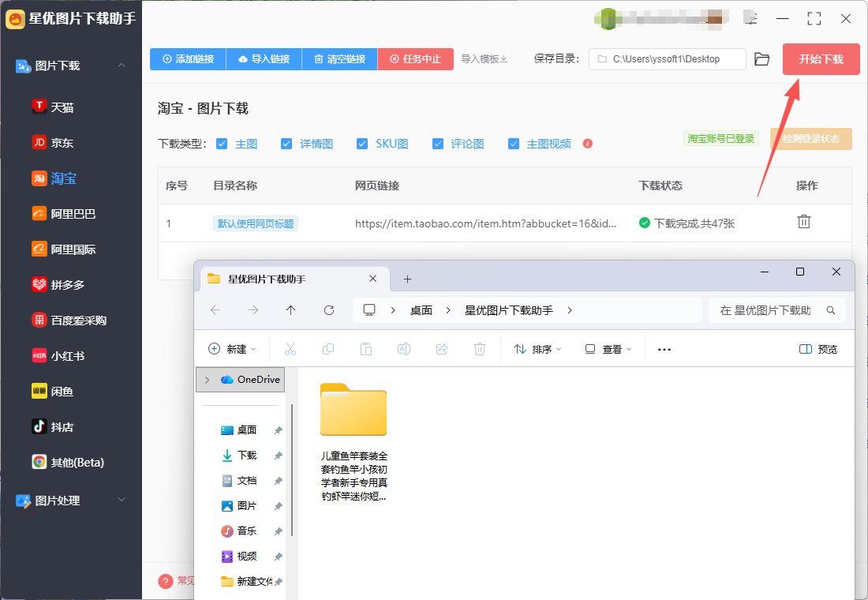The width and height of the screenshot is (868, 600).
Task: Click the 添加链接 button
Action: pyautogui.click(x=188, y=59)
